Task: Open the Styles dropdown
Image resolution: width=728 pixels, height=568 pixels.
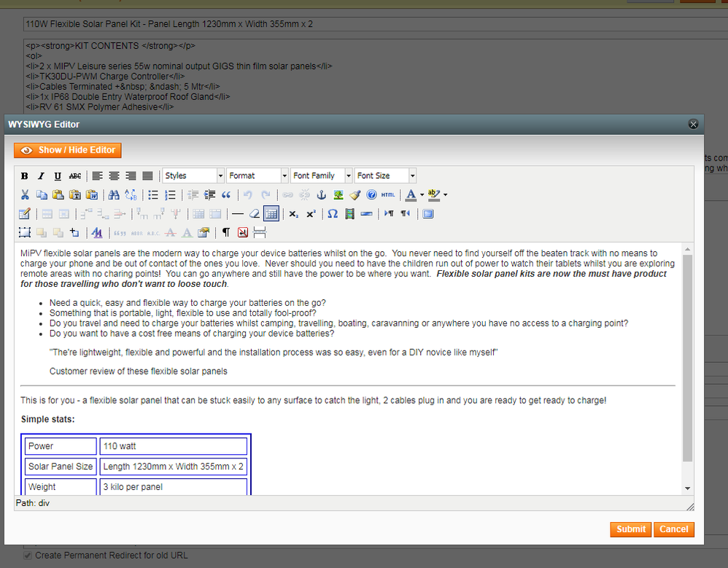Action: (193, 176)
